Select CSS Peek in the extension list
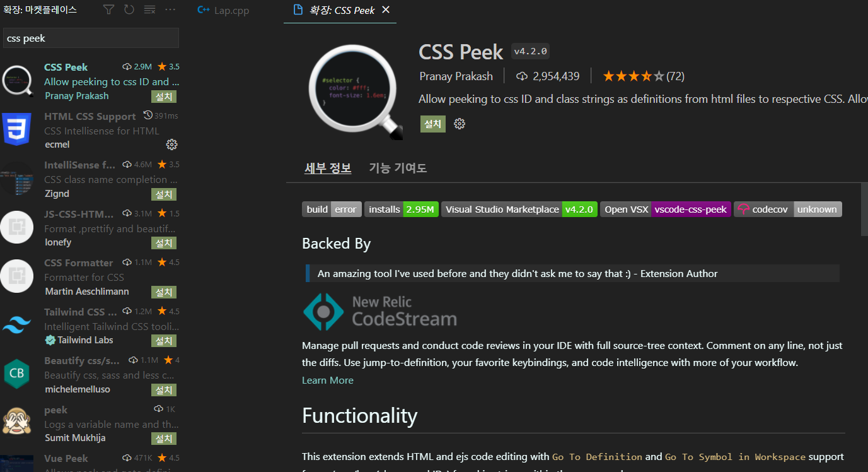868x472 pixels. tap(91, 81)
